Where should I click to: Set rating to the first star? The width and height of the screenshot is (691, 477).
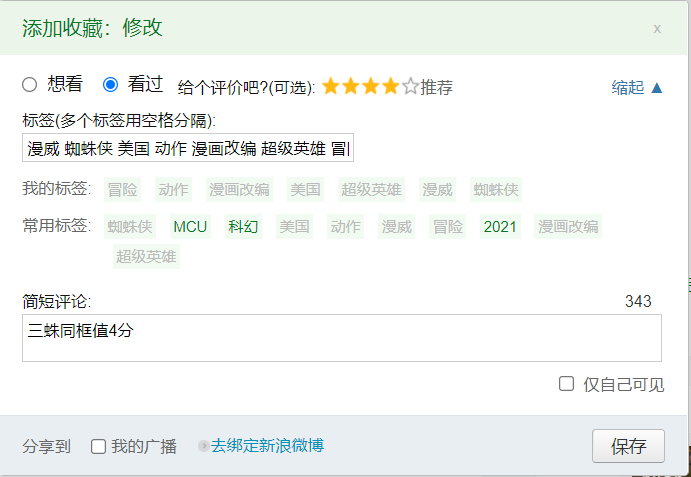click(331, 86)
